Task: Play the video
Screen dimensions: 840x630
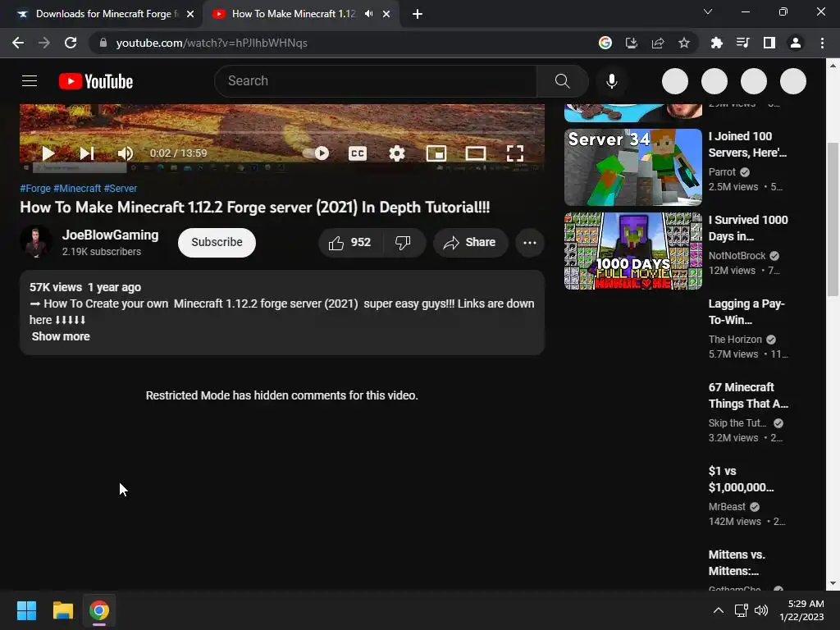Action: click(x=48, y=153)
